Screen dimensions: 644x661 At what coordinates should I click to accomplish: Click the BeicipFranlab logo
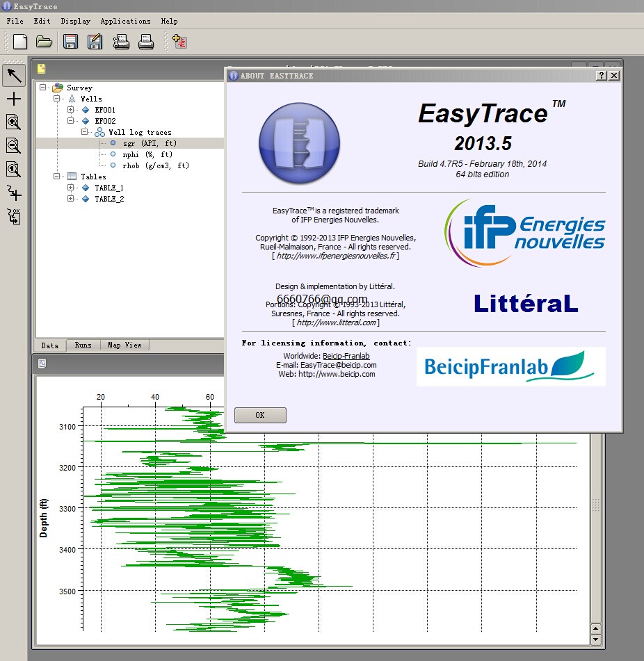(x=510, y=366)
